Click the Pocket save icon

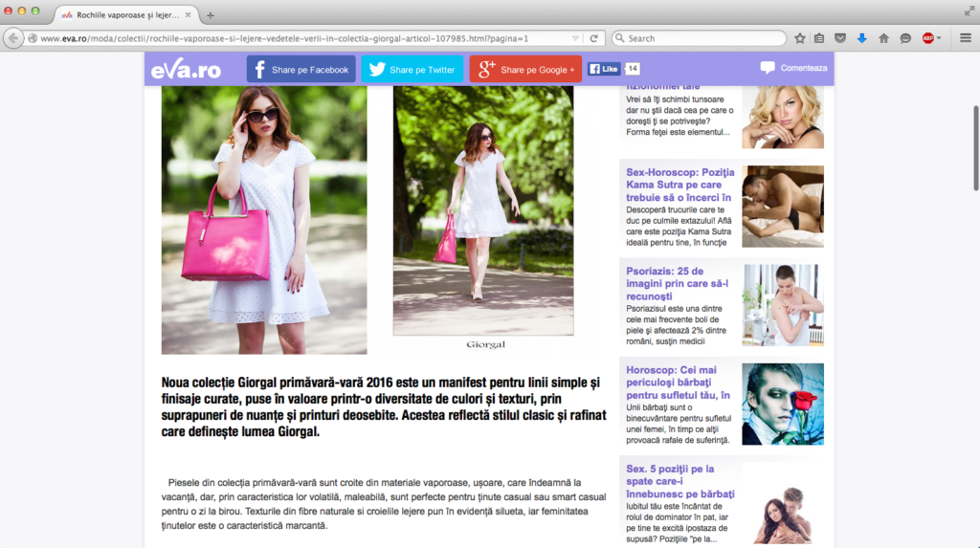click(x=840, y=38)
